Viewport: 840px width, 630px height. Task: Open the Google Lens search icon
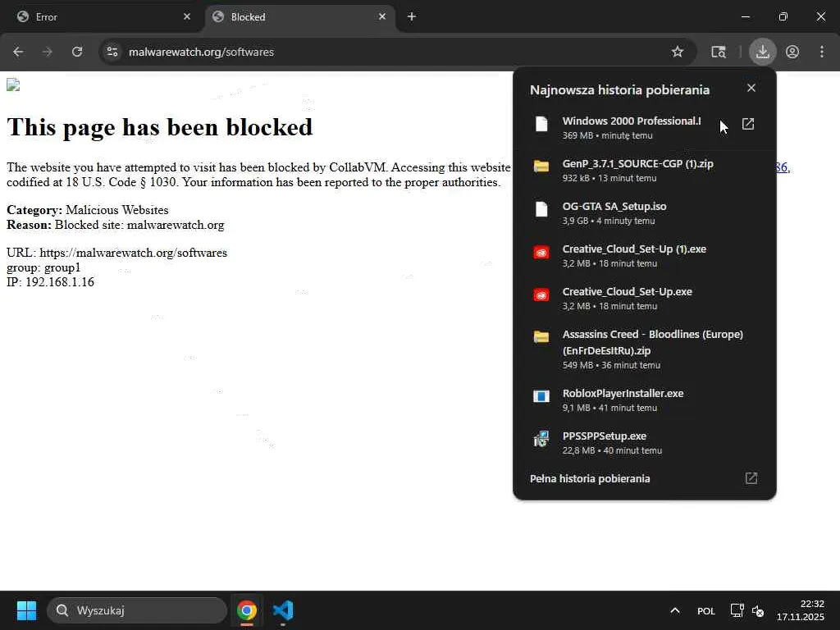coord(719,52)
